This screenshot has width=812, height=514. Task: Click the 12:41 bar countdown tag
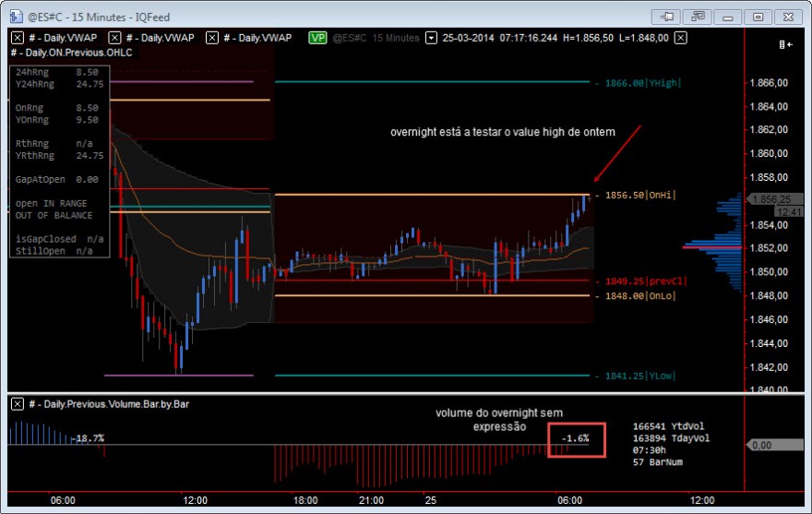pyautogui.click(x=788, y=212)
